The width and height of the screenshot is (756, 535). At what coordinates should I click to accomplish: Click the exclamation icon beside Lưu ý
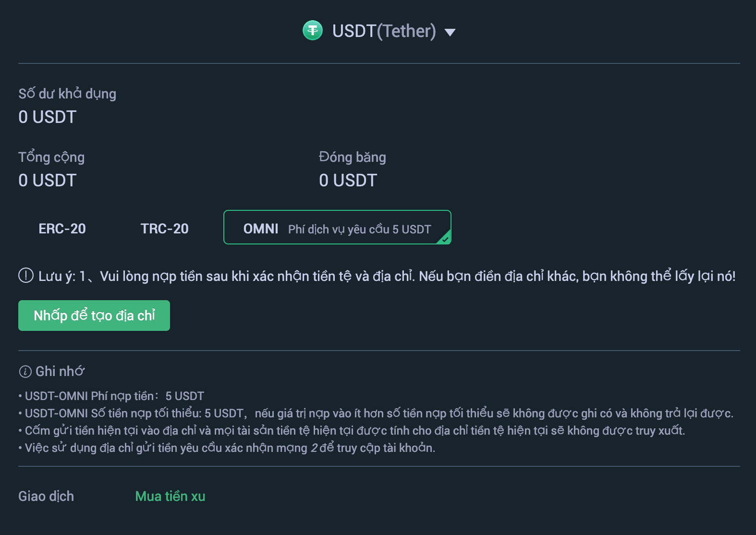26,276
